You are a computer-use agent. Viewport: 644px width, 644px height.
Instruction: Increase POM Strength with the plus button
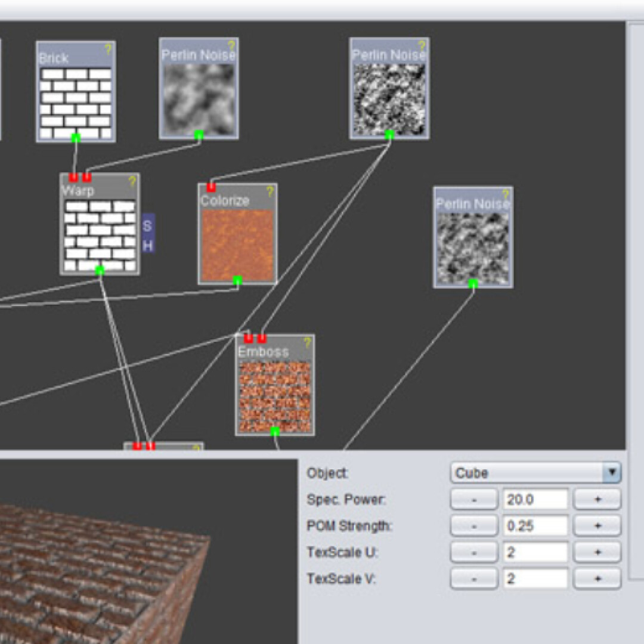(x=597, y=526)
